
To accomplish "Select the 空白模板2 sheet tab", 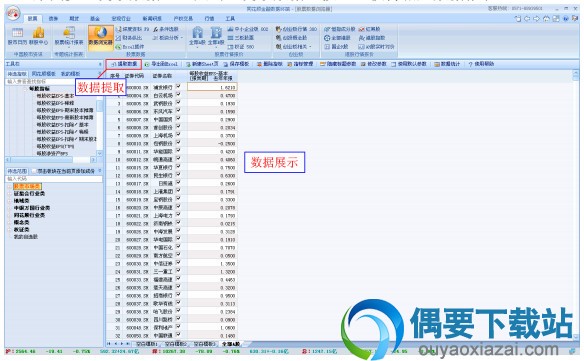I will pyautogui.click(x=177, y=344).
